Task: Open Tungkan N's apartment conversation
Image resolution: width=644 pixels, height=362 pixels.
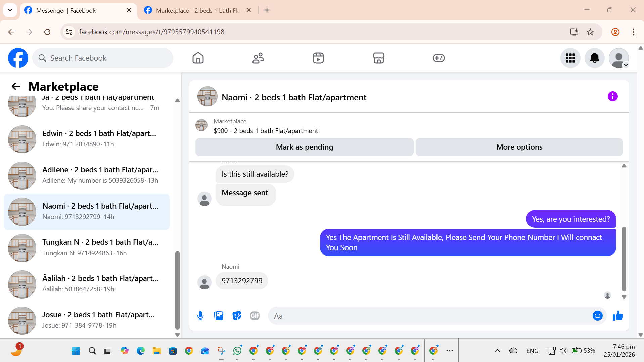Action: click(x=87, y=248)
